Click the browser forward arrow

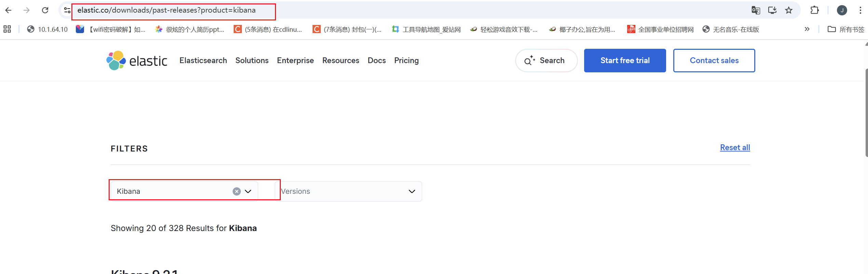point(27,10)
